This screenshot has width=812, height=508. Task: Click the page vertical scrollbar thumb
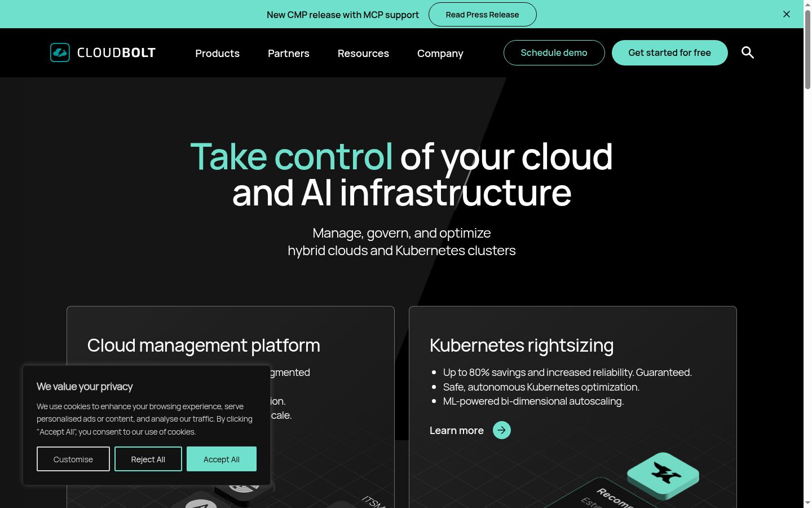[807, 49]
